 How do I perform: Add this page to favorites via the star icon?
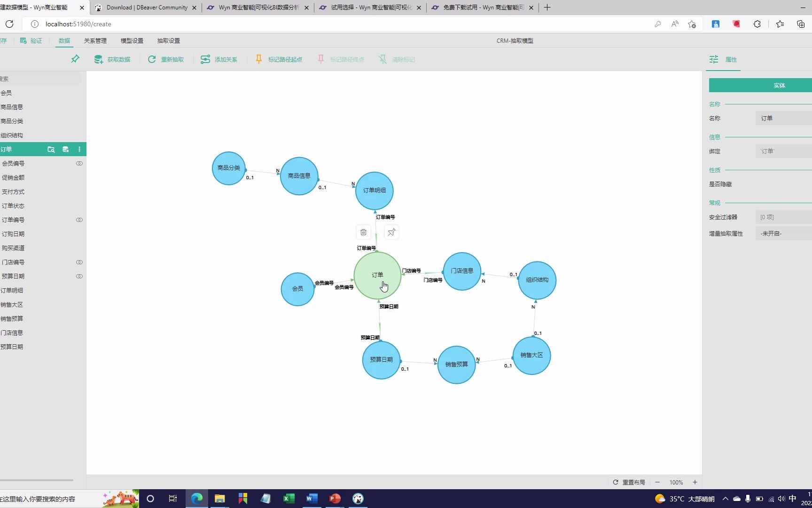(692, 24)
